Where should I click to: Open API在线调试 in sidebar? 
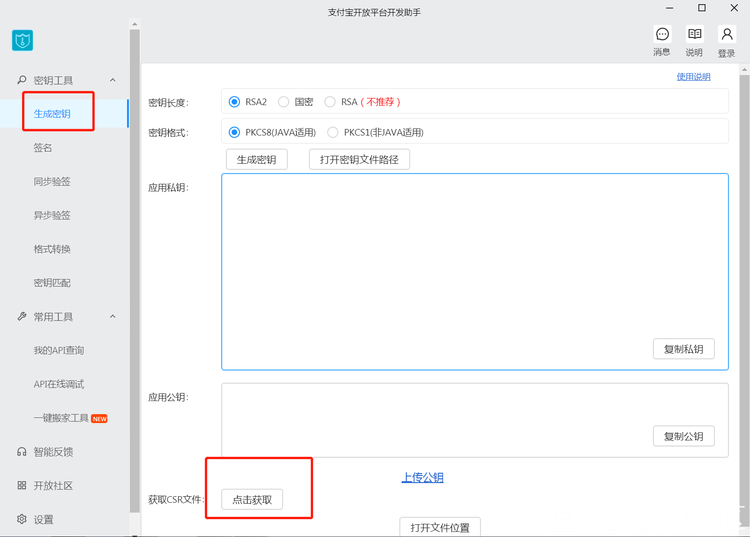click(x=59, y=384)
